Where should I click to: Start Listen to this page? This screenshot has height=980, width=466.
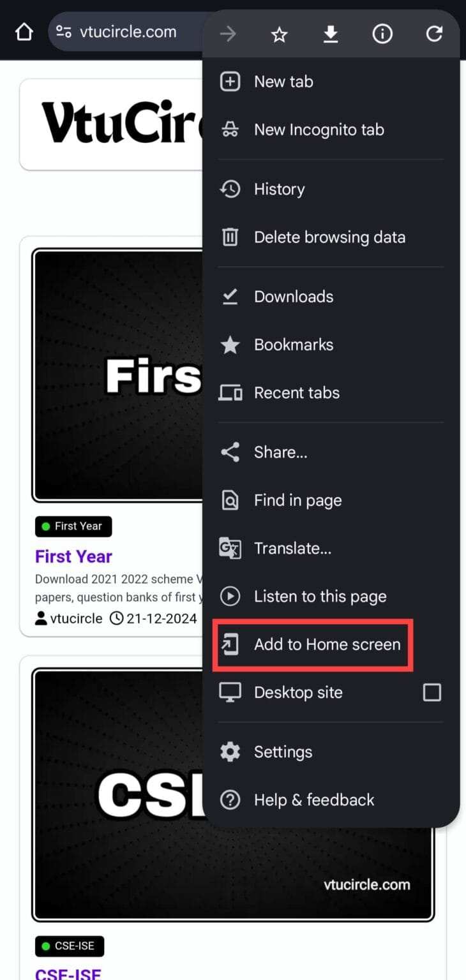coord(331,597)
